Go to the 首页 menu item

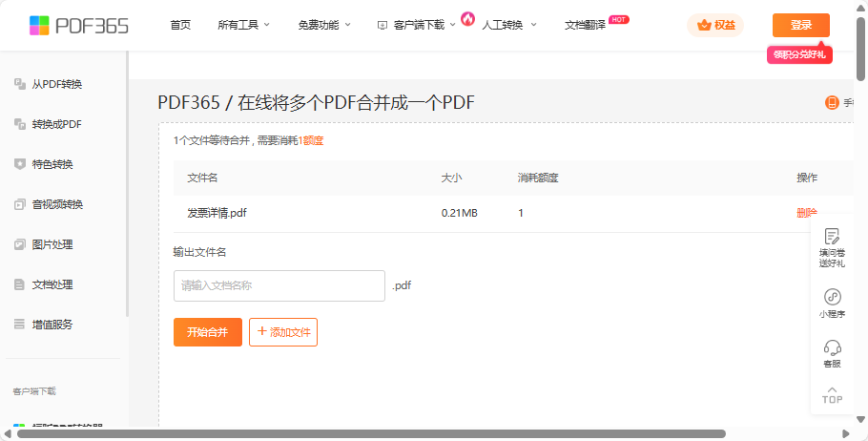point(180,25)
